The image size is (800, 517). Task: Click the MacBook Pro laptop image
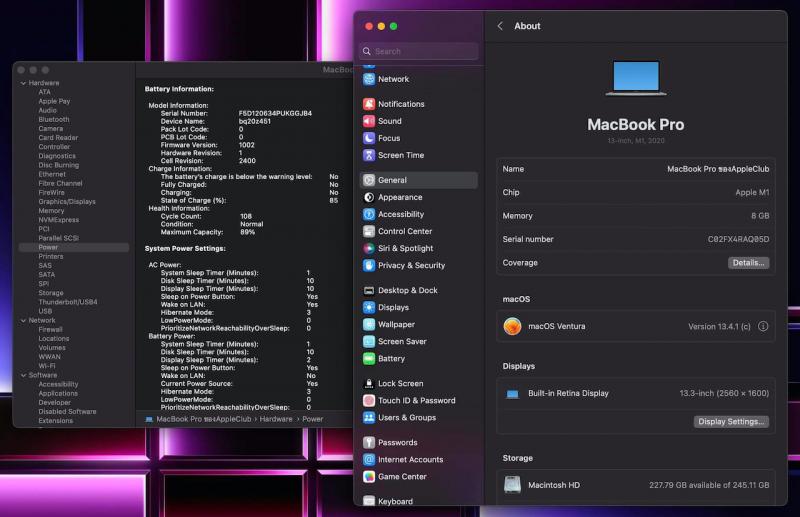coord(636,78)
